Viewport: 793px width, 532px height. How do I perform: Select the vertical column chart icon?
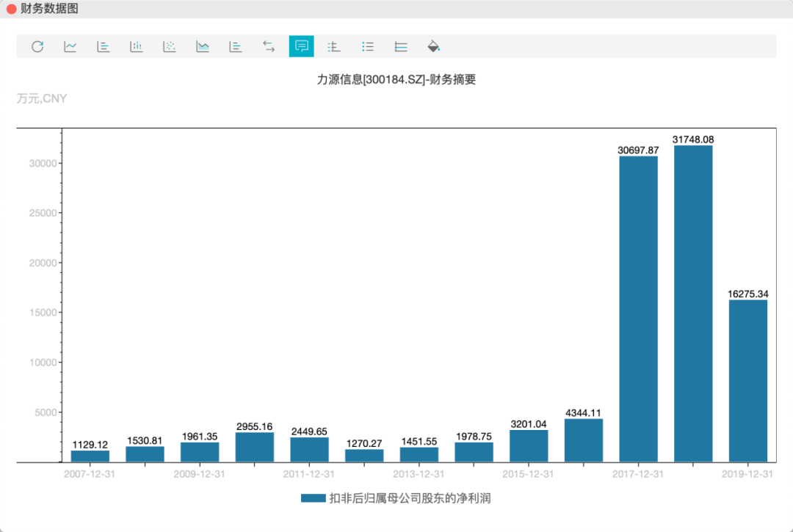[137, 46]
